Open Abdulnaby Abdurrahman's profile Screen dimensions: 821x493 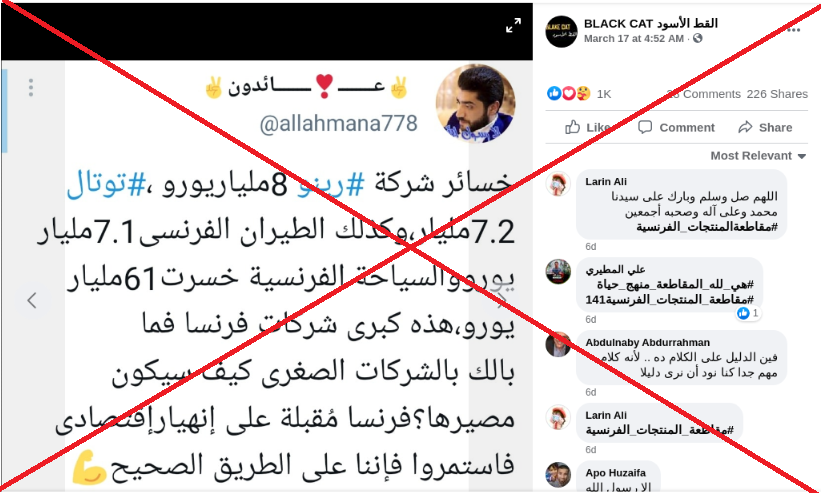click(x=647, y=343)
